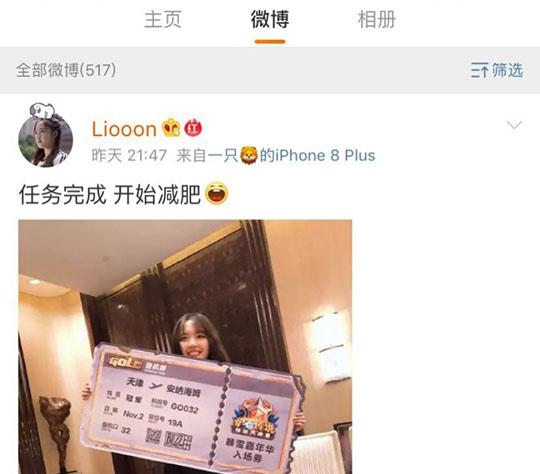Open the 筛选 filter option
The height and width of the screenshot is (474, 540).
(507, 70)
